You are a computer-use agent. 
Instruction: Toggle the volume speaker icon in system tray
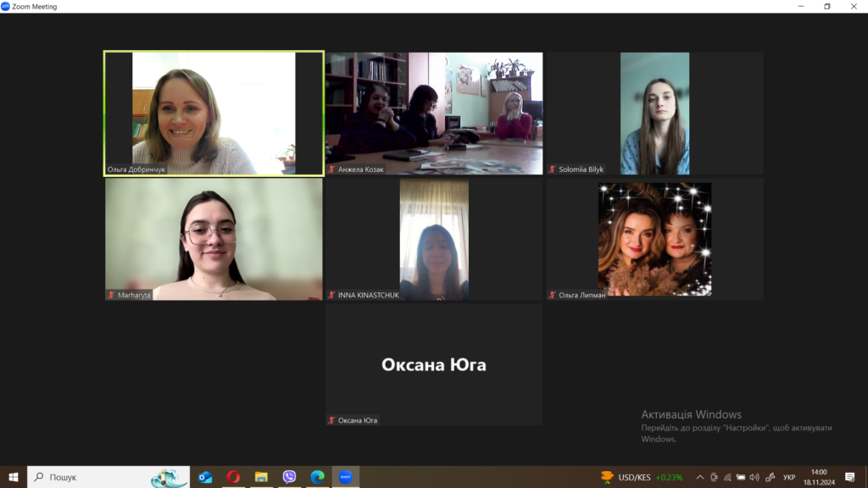(x=754, y=477)
